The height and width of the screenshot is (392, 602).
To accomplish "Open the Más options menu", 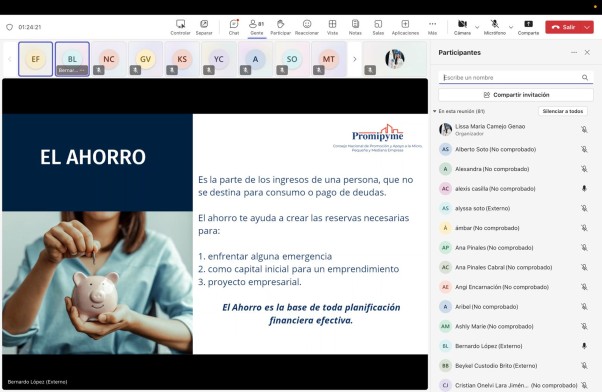I will pos(432,27).
